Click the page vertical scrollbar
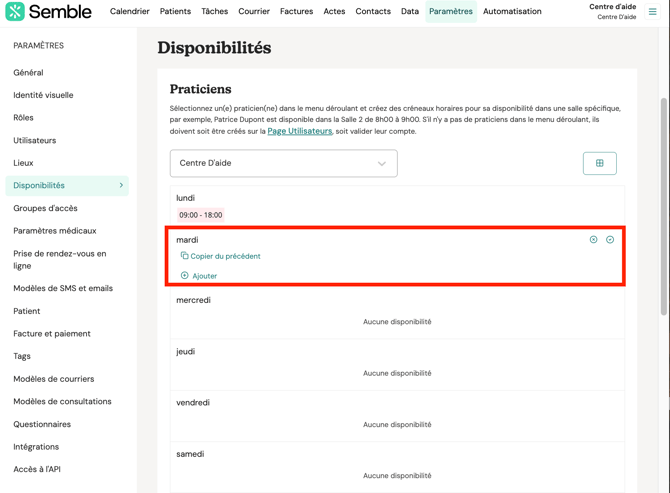Screen dimensions: 670x493 point(664,200)
